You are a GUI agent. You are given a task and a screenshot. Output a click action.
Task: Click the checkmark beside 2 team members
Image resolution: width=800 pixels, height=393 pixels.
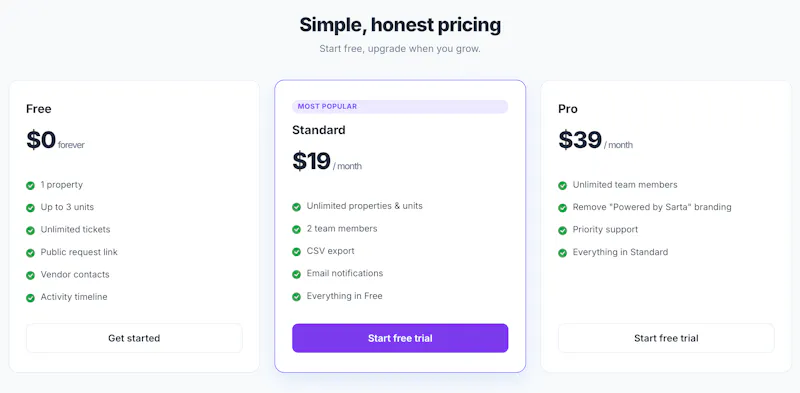296,229
